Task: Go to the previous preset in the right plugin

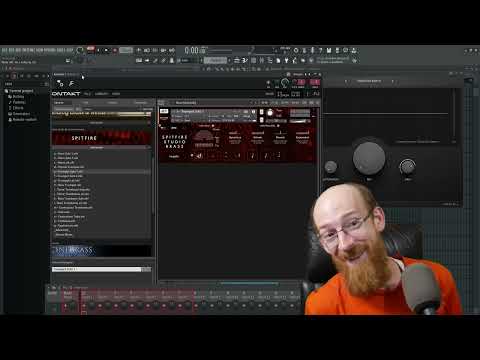Action: pyautogui.click(x=346, y=81)
